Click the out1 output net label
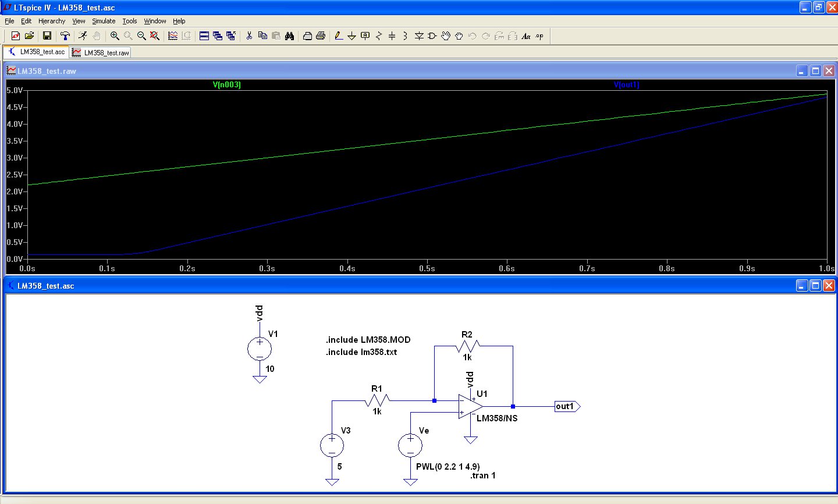The height and width of the screenshot is (504, 838). click(565, 406)
